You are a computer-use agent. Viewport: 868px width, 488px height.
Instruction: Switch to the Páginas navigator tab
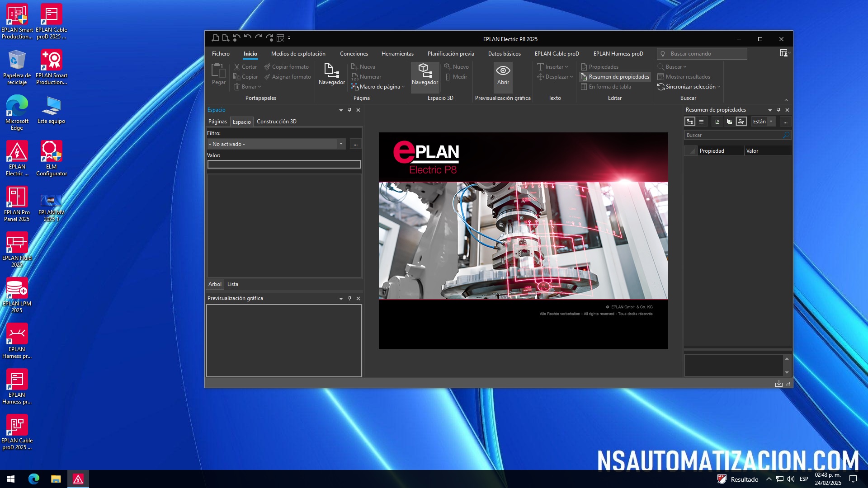[217, 121]
